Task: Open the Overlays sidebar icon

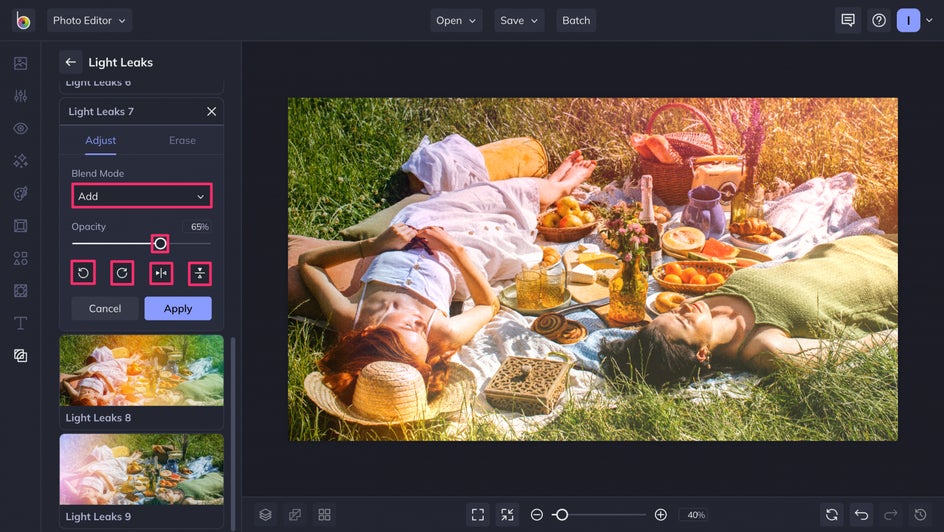Action: tap(20, 291)
